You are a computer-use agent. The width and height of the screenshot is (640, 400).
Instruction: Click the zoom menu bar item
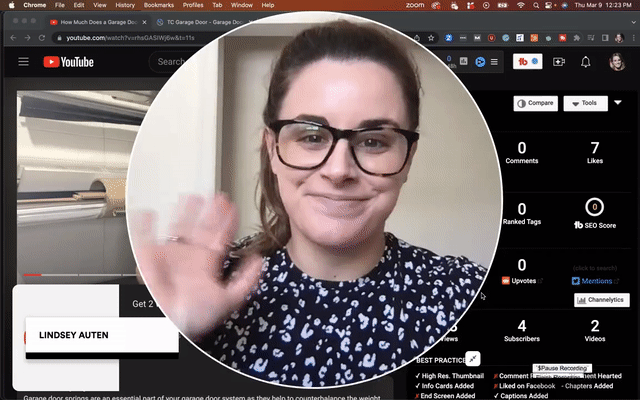pos(415,5)
